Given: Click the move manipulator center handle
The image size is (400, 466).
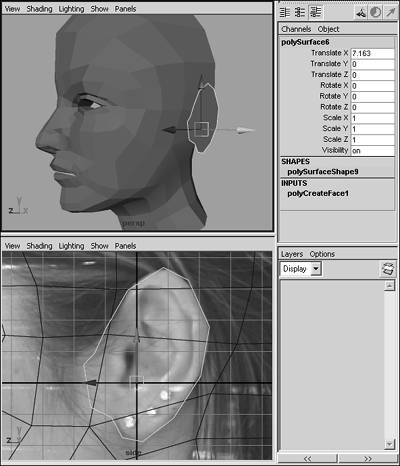Looking at the screenshot, I should tap(201, 129).
